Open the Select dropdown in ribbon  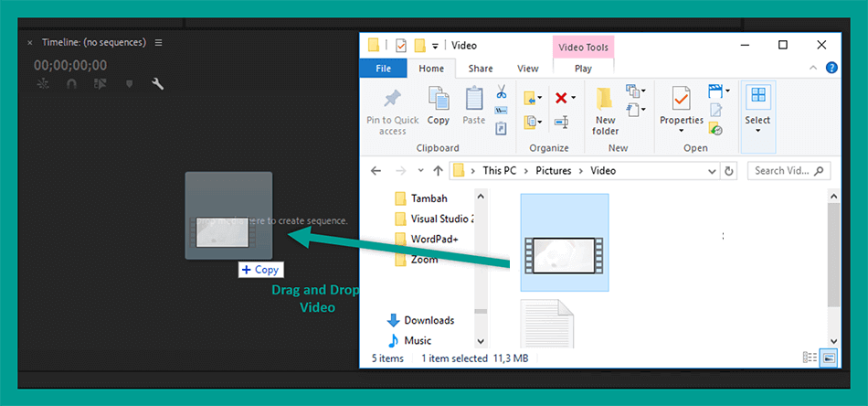757,117
